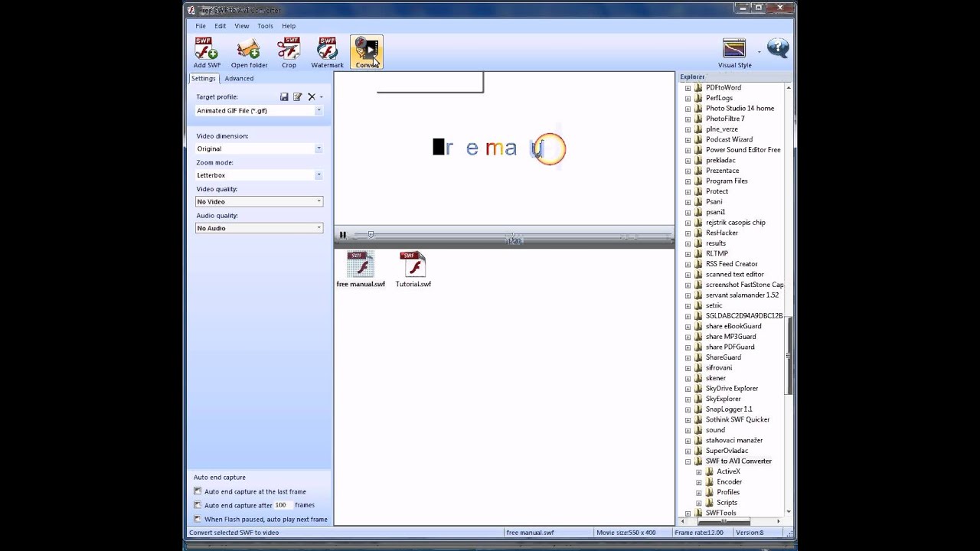Click the preview seek slider handle
This screenshot has height=551, width=980.
click(x=371, y=235)
